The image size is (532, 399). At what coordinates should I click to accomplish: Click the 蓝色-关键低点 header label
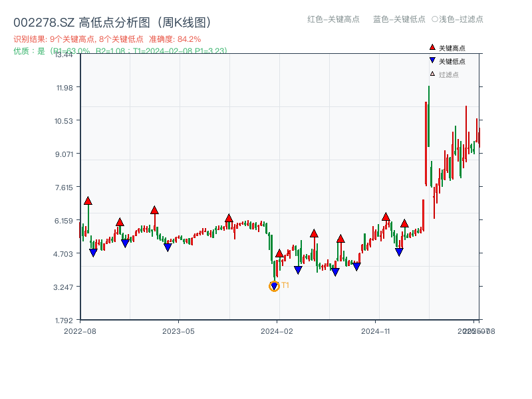coord(399,19)
